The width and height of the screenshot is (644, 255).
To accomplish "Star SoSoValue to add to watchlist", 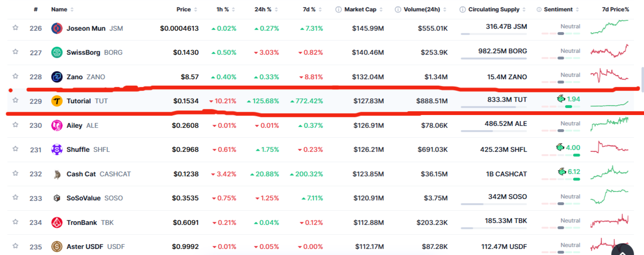I will pos(15,197).
